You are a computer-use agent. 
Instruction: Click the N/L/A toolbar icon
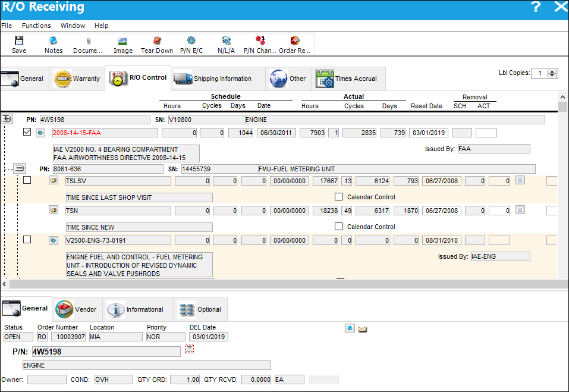(x=226, y=44)
